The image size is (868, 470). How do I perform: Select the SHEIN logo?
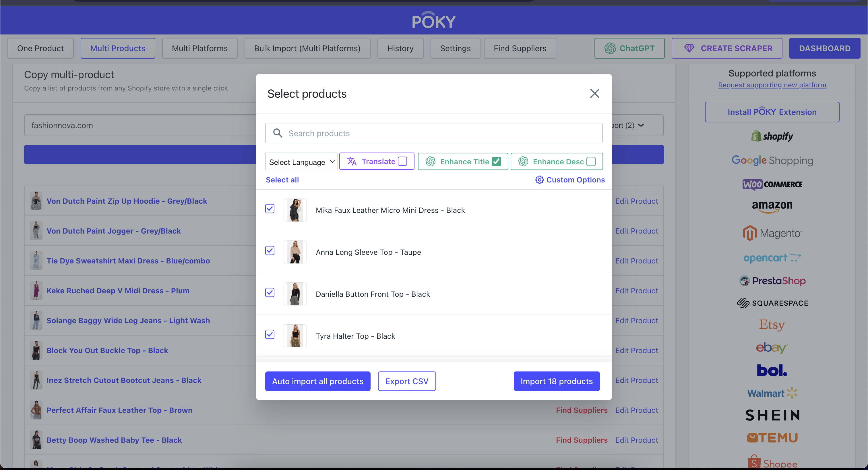click(x=772, y=415)
